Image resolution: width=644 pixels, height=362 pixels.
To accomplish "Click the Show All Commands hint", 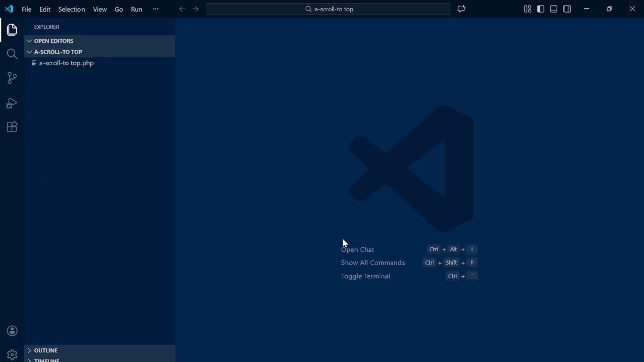I will click(x=373, y=262).
